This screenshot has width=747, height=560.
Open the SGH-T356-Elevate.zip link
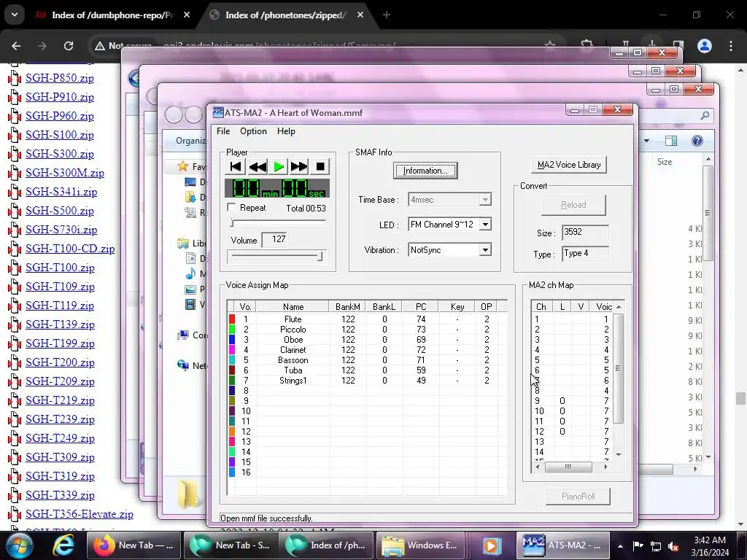tap(80, 514)
